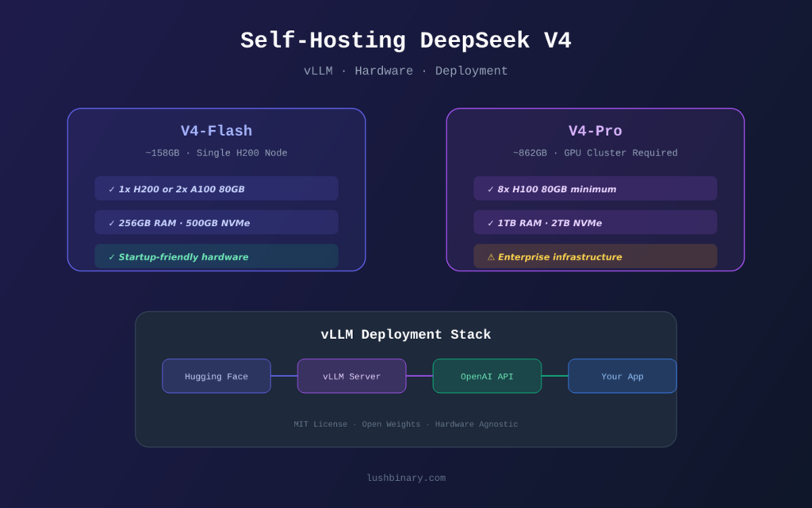This screenshot has height=508, width=812.
Task: Click the OpenAI API box
Action: click(x=487, y=375)
